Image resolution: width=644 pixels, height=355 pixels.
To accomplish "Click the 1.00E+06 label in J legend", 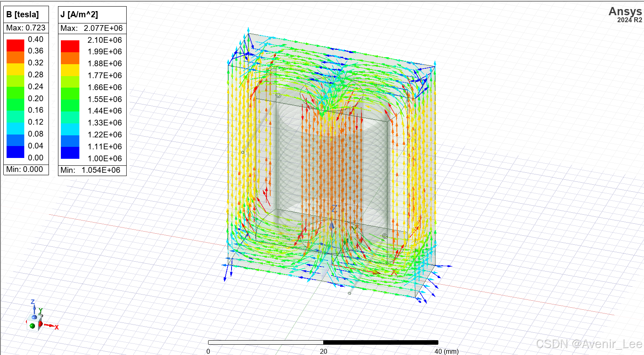I will coord(105,158).
